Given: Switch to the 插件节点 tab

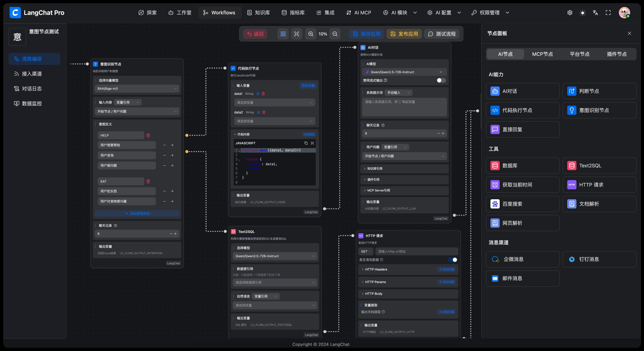Looking at the screenshot, I should [x=617, y=54].
